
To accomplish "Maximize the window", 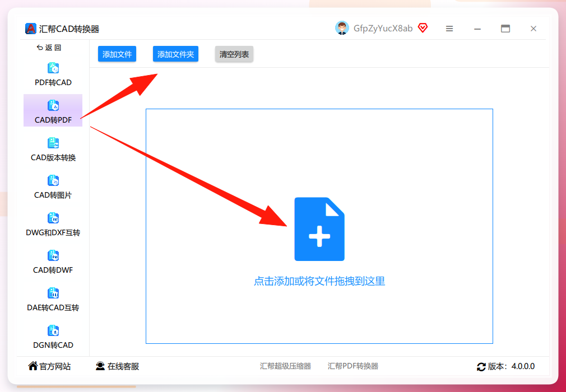I will click(x=505, y=29).
